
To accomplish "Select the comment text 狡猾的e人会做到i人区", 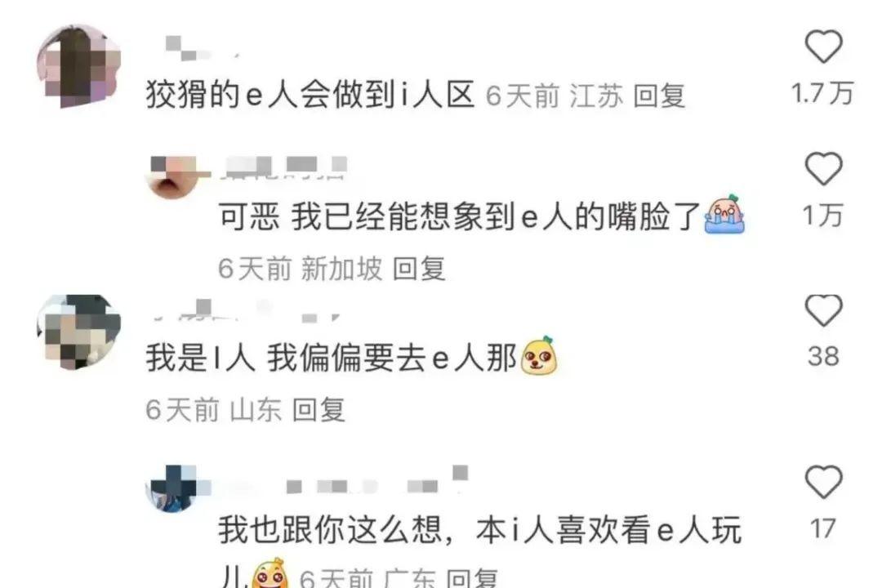I will click(310, 95).
